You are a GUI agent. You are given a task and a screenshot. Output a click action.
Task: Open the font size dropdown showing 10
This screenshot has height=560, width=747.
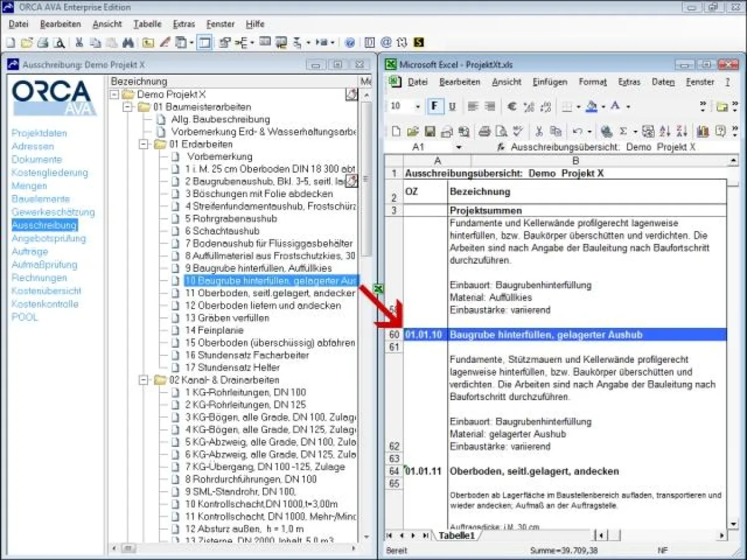coord(417,106)
